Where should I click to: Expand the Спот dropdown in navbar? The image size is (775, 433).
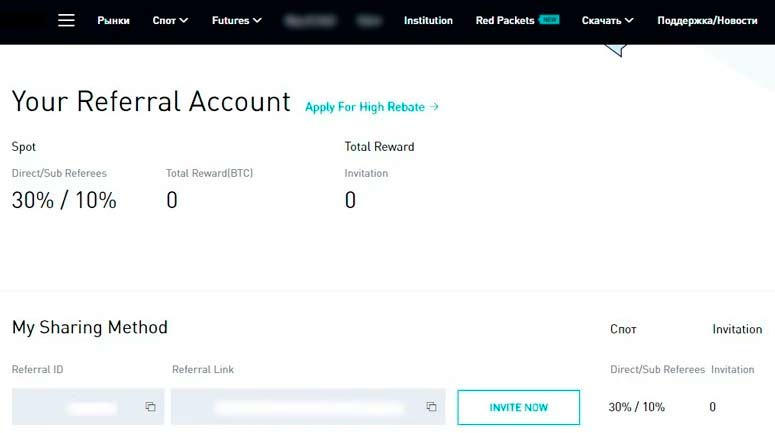(x=170, y=20)
